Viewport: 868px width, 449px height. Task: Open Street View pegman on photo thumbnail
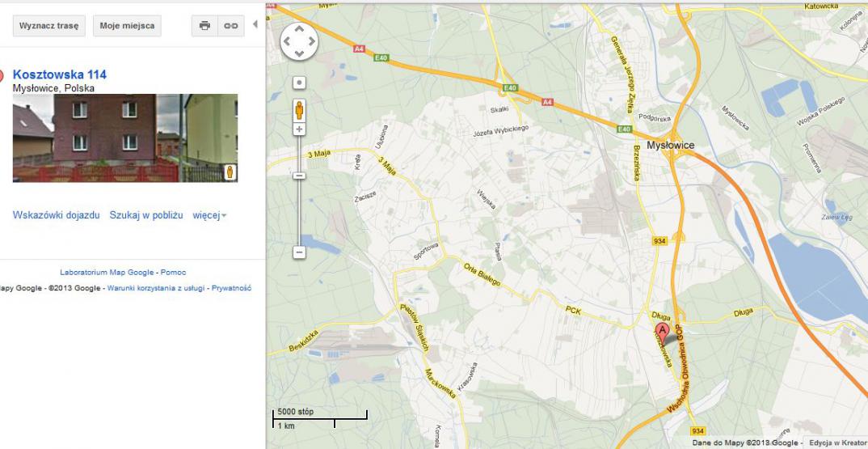230,172
